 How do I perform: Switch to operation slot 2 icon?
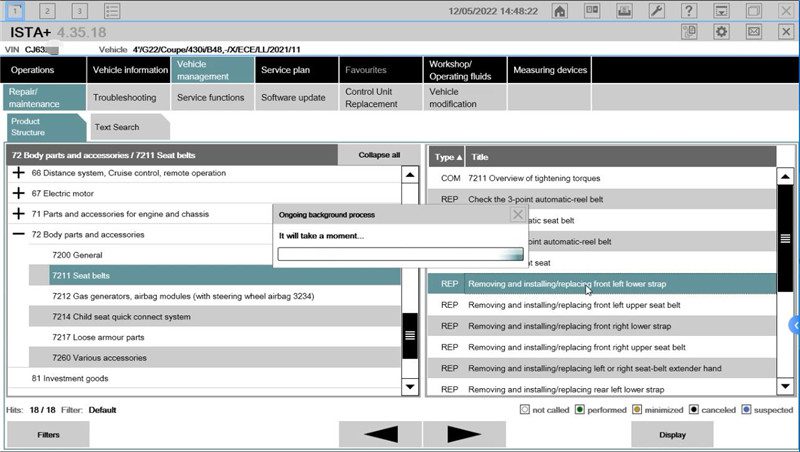tap(47, 11)
